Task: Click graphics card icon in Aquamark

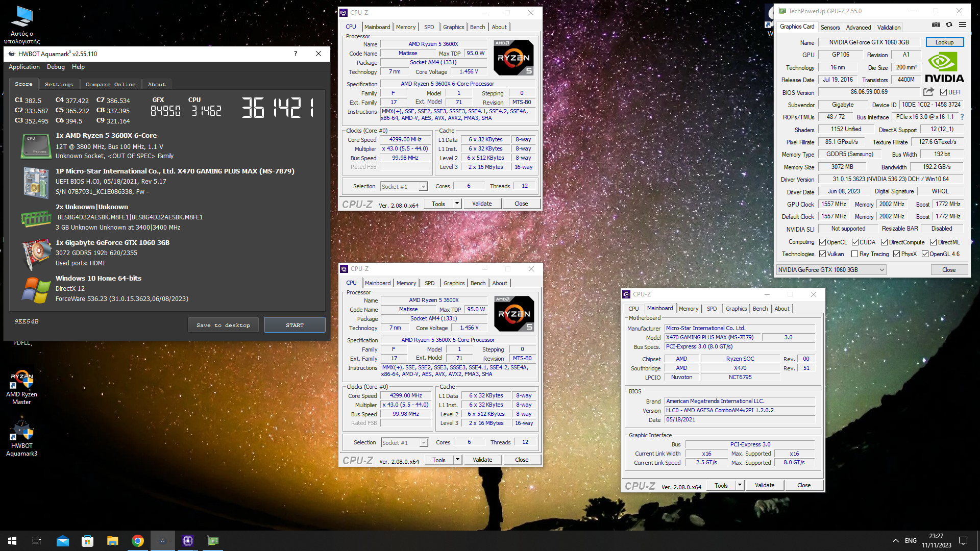Action: click(x=36, y=254)
